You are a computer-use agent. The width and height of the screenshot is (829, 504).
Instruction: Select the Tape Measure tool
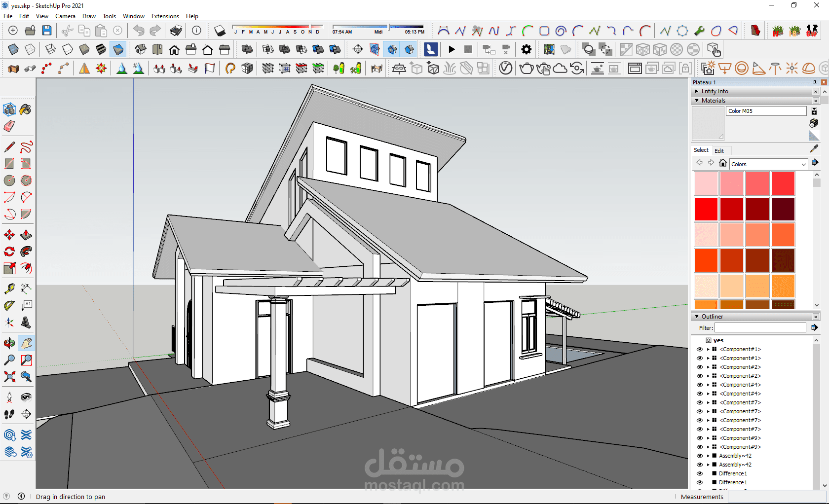pyautogui.click(x=9, y=289)
